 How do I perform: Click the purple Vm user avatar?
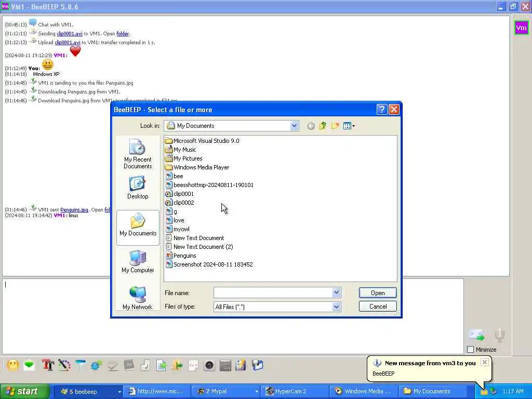[x=521, y=28]
